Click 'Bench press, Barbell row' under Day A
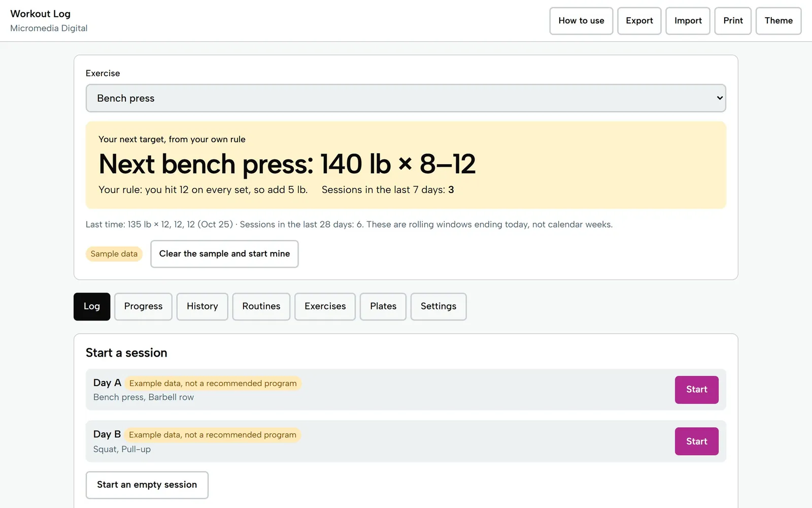This screenshot has height=508, width=812. coord(144,397)
